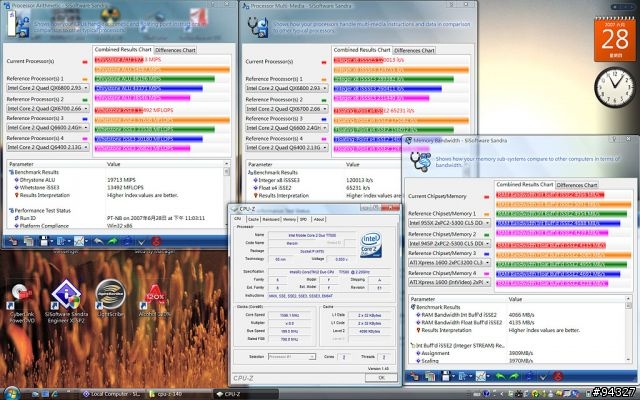The width and height of the screenshot is (640, 400).
Task: Switch to Differences Chart tab in Processor Arithmetic
Action: coord(175,50)
